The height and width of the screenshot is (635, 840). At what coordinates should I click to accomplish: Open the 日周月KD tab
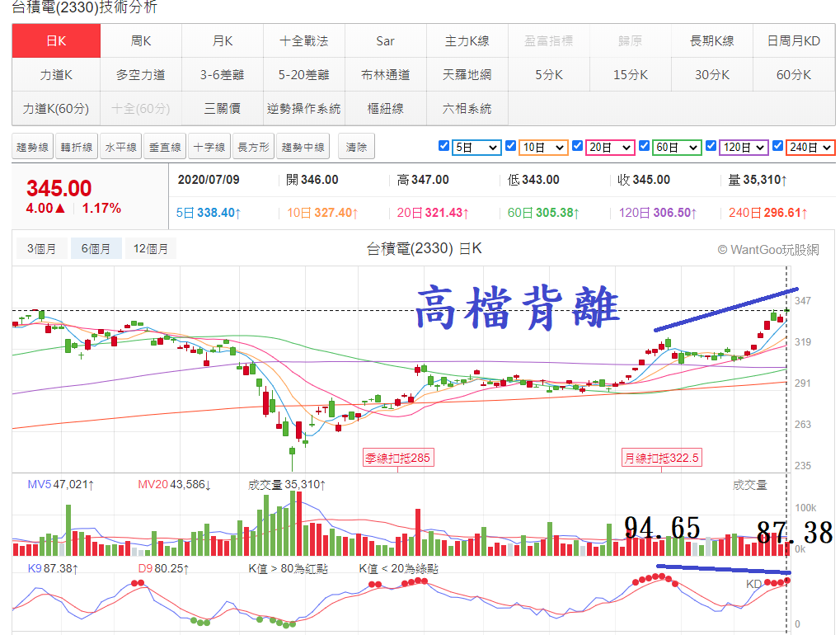794,40
